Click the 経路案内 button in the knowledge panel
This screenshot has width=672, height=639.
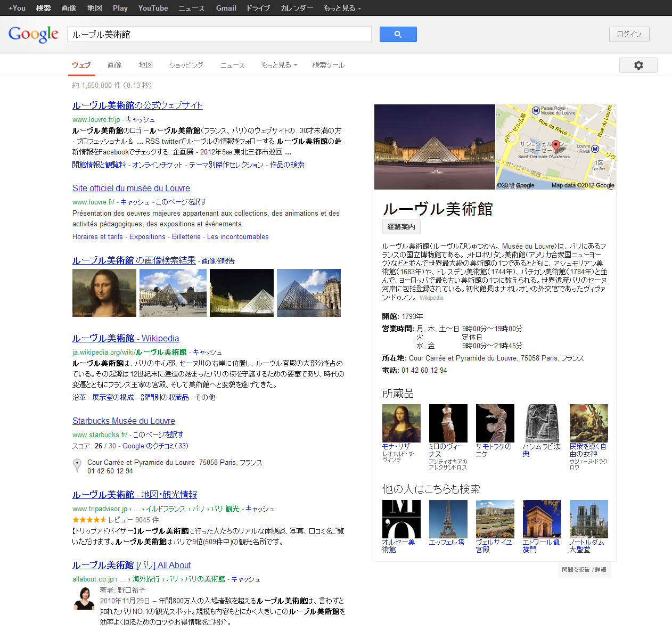401,226
